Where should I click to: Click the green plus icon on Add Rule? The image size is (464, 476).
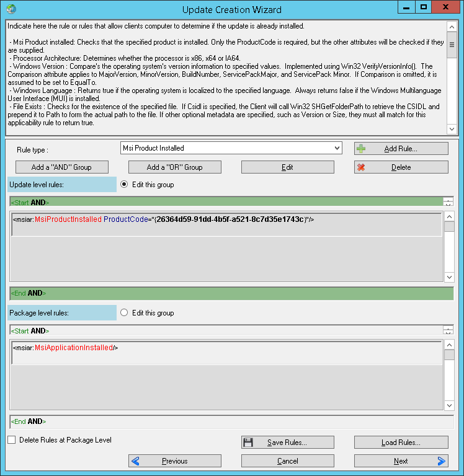(x=361, y=149)
